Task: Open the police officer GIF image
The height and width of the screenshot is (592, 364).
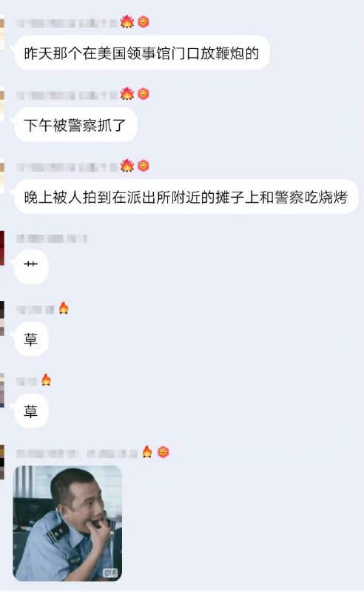Action: click(x=67, y=523)
